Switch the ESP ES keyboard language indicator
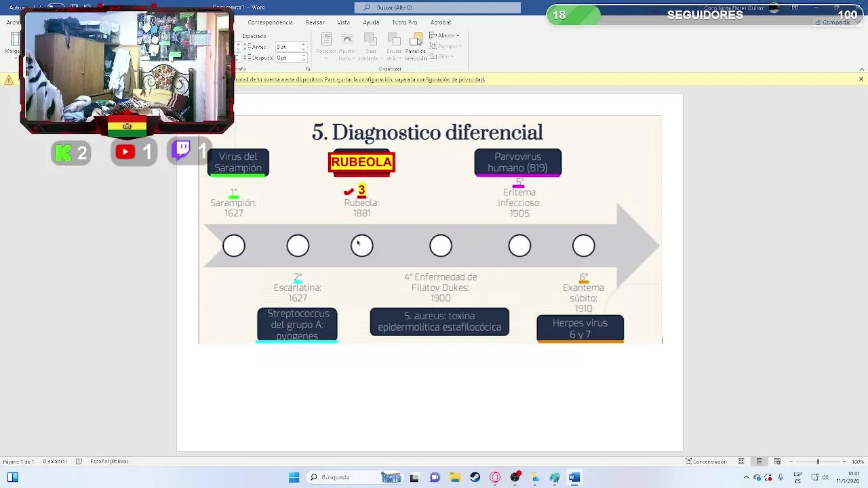The width and height of the screenshot is (868, 488). [798, 477]
